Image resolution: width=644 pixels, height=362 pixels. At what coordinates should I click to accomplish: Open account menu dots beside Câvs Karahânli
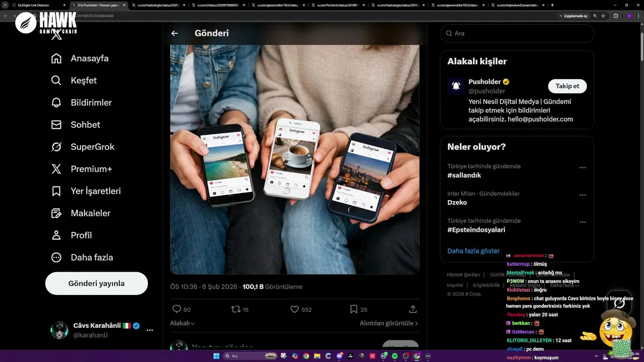tap(149, 330)
